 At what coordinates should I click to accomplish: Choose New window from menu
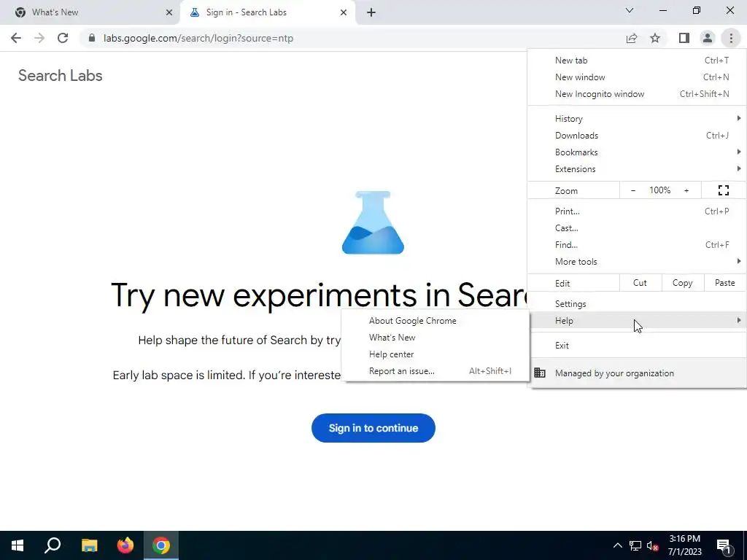pyautogui.click(x=637, y=77)
